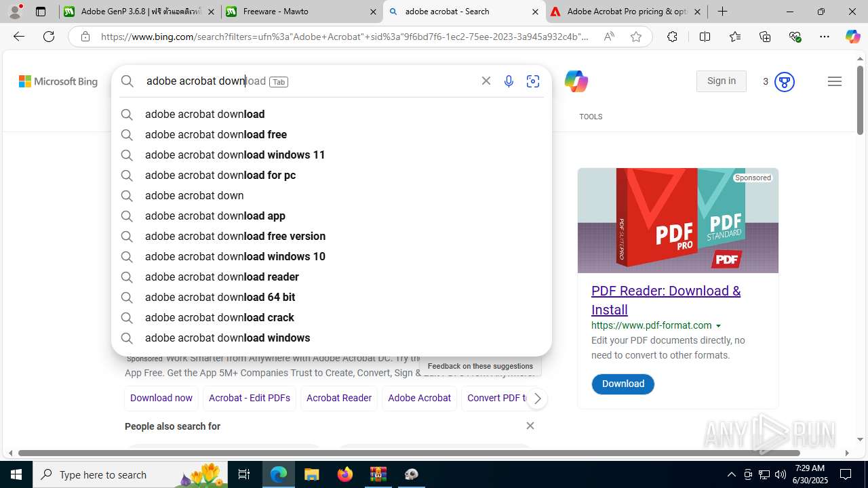The height and width of the screenshot is (488, 868).
Task: Open Bing Copilot colorful icon
Action: click(x=576, y=81)
